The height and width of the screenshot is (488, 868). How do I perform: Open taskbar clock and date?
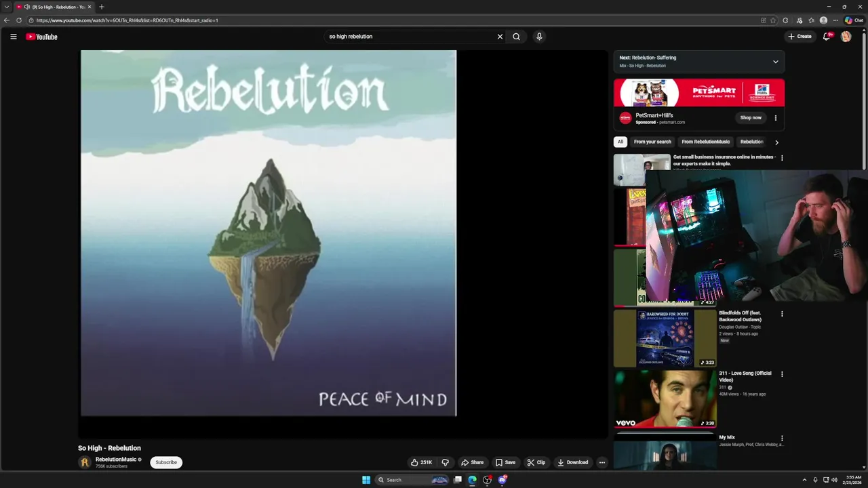(854, 480)
